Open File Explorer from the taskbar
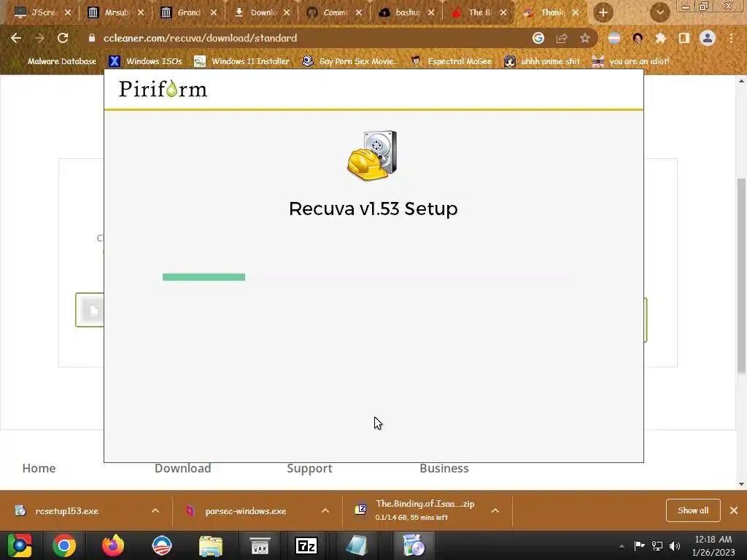 coord(211,545)
